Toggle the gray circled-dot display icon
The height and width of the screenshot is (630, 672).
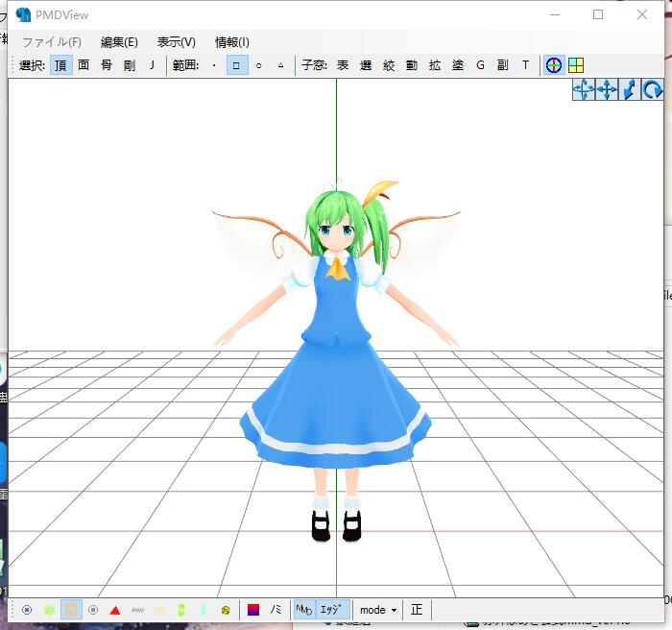(x=93, y=610)
